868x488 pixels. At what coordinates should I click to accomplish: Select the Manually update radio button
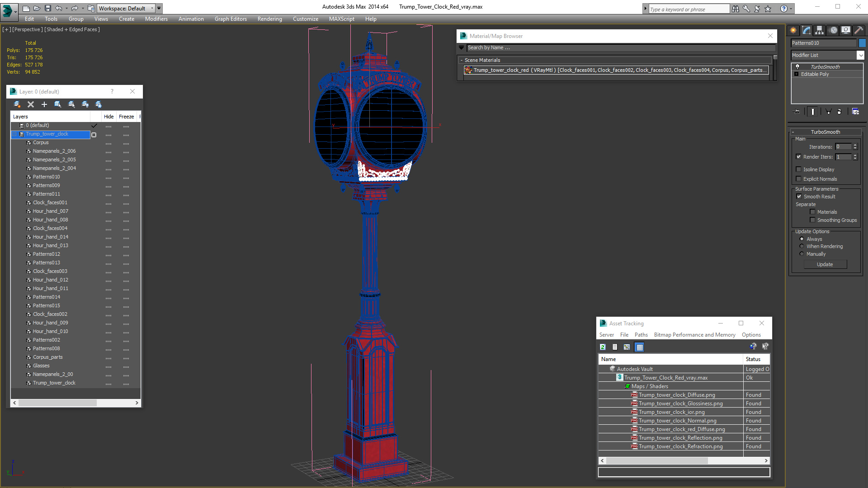tap(802, 254)
